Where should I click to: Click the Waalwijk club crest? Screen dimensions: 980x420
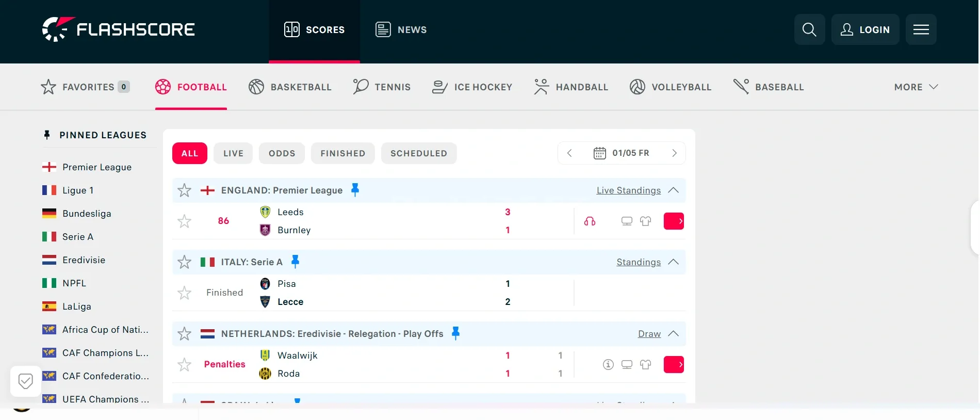click(x=265, y=356)
